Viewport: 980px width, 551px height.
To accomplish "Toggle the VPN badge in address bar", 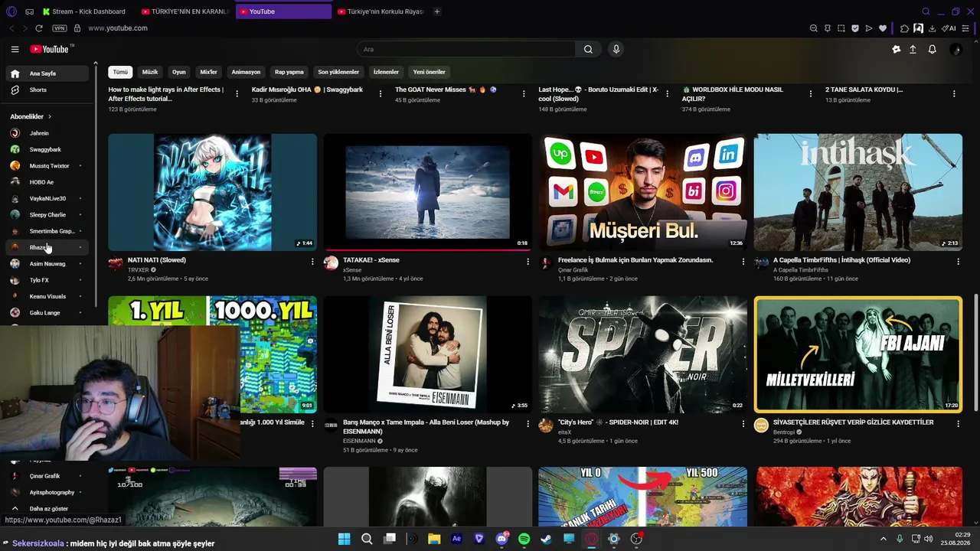I will (x=59, y=28).
